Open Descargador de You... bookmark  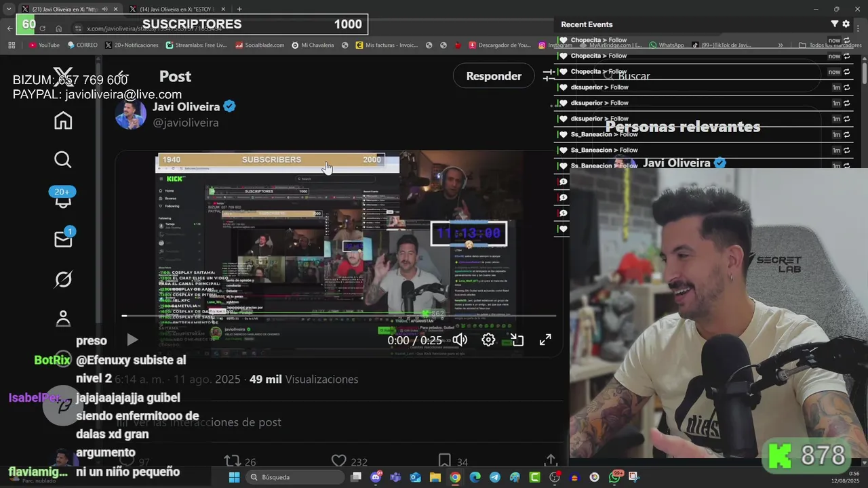click(500, 45)
